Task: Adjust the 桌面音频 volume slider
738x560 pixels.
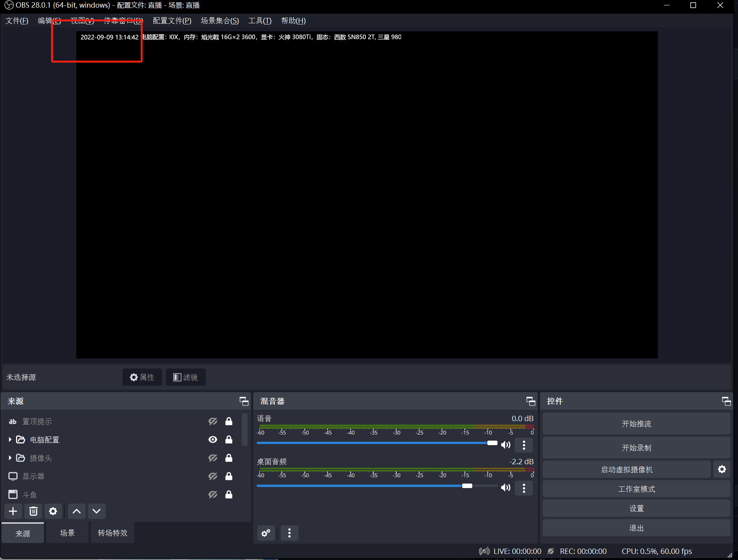Action: (468, 486)
